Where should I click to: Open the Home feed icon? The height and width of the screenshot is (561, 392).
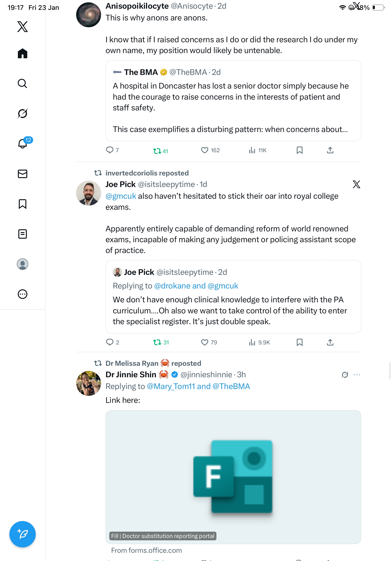23,53
